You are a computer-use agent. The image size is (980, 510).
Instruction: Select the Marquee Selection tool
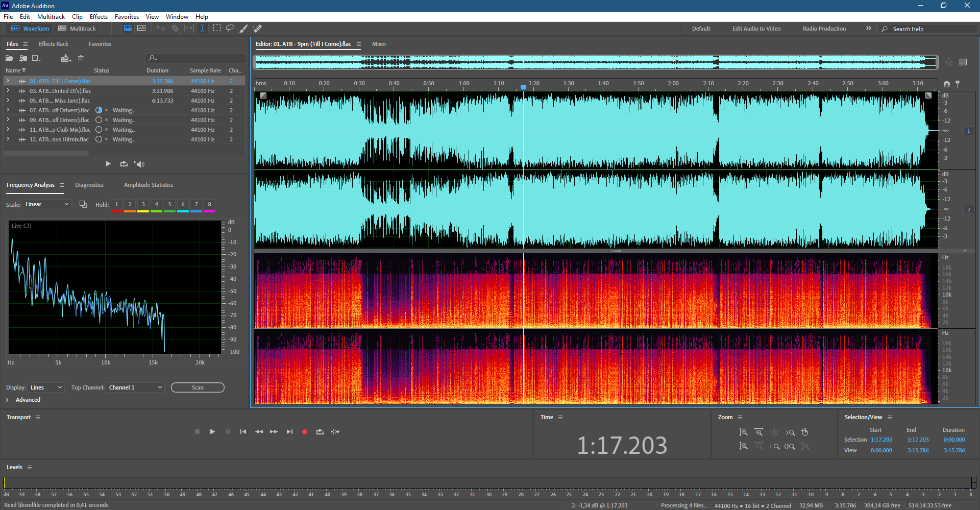click(216, 28)
